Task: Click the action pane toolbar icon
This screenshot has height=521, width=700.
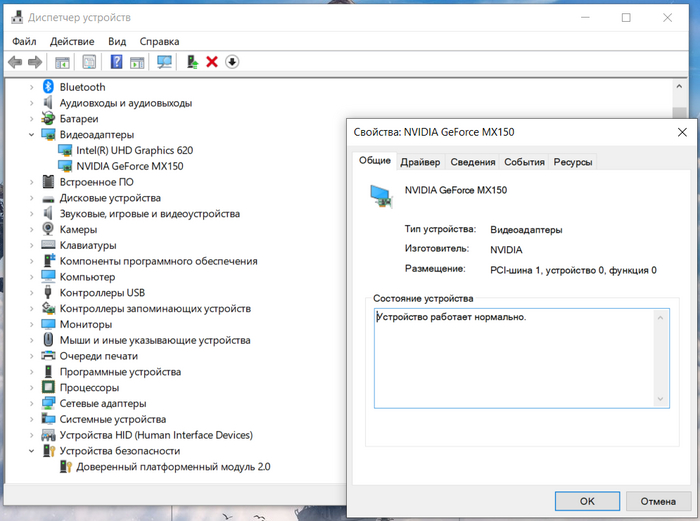Action: pos(137,62)
